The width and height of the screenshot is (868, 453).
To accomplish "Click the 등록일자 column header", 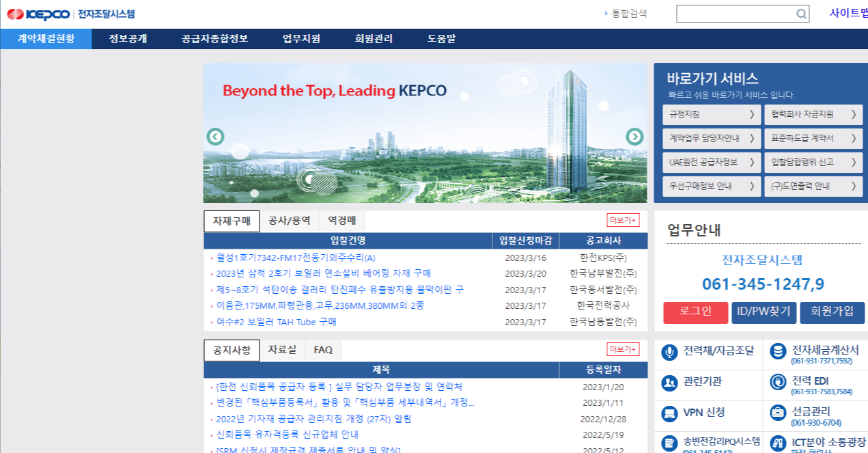I will click(604, 370).
